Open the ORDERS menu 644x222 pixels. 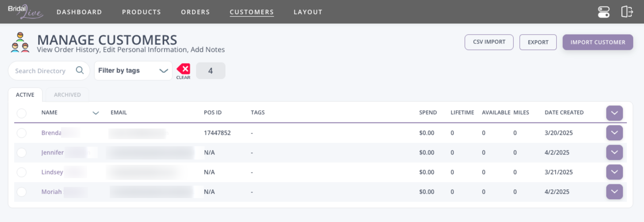[x=195, y=12]
